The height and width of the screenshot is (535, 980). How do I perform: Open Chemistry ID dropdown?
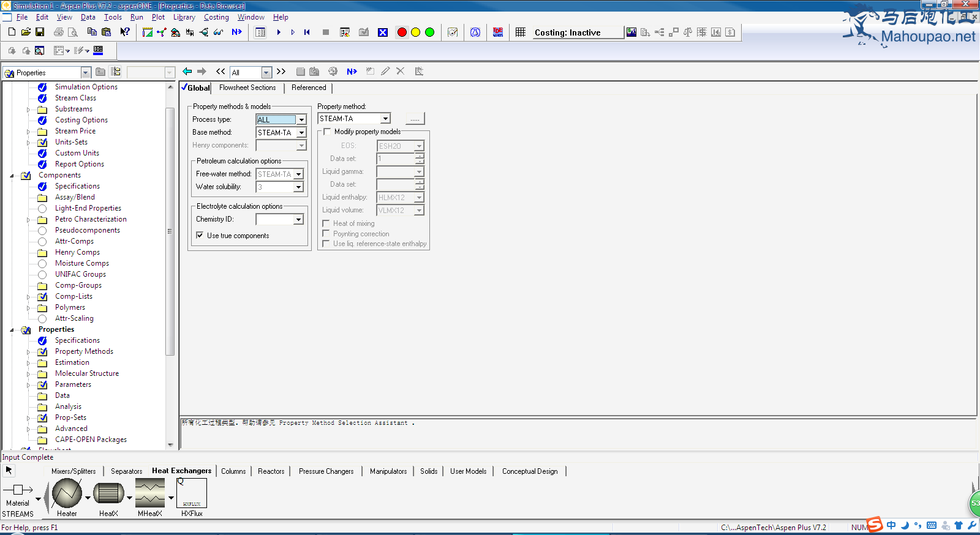298,220
